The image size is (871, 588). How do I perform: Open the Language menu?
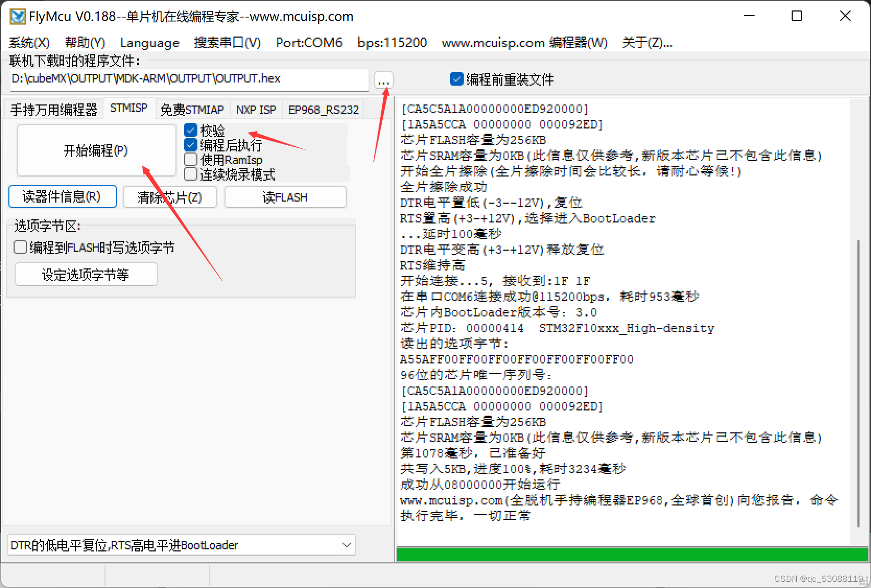coord(150,43)
